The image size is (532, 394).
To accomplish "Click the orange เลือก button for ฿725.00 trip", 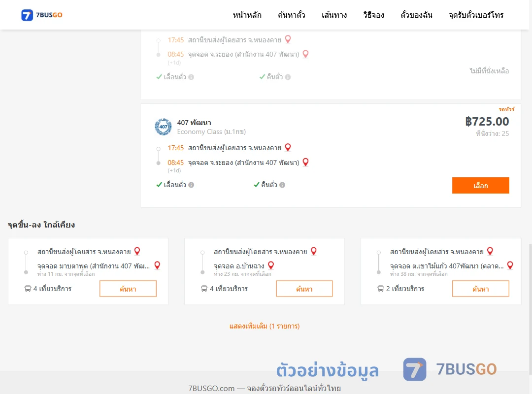I will (480, 185).
